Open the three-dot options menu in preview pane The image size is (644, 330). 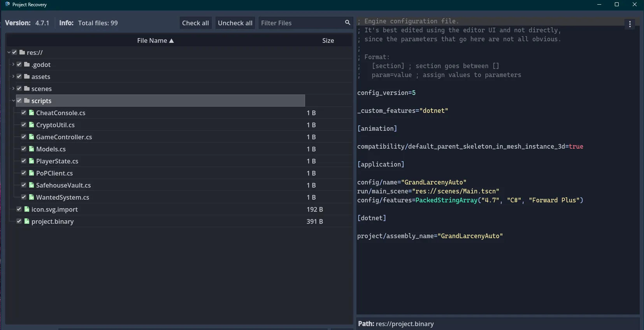630,24
